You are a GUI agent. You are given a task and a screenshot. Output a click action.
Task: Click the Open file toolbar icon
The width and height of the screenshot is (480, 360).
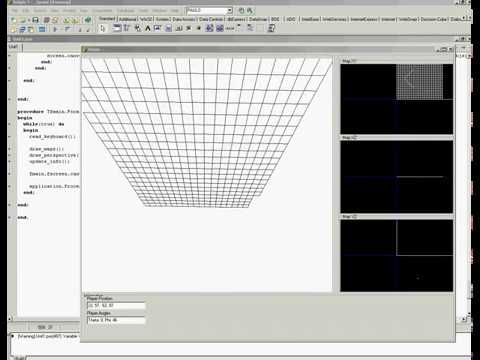[22, 20]
